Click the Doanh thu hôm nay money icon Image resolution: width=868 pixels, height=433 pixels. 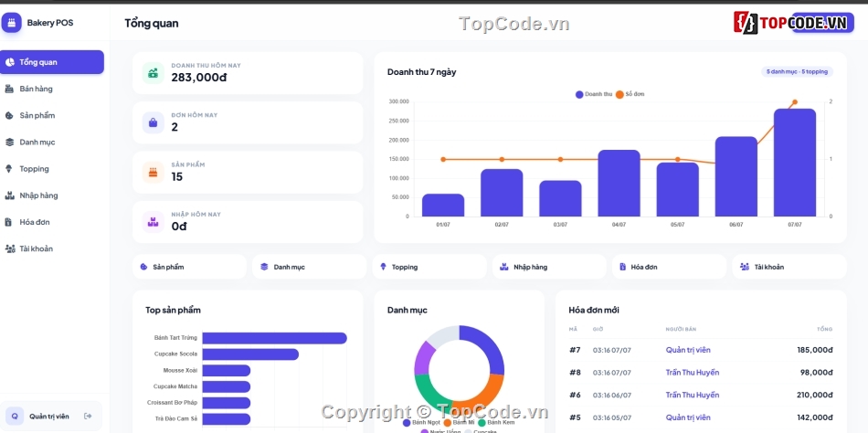coord(153,72)
